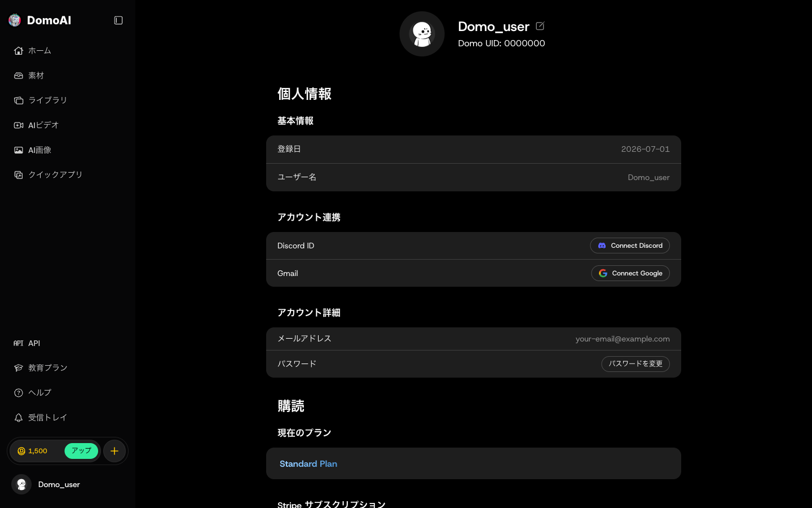Image resolution: width=812 pixels, height=508 pixels.
Task: Click Connect Google button
Action: point(630,273)
